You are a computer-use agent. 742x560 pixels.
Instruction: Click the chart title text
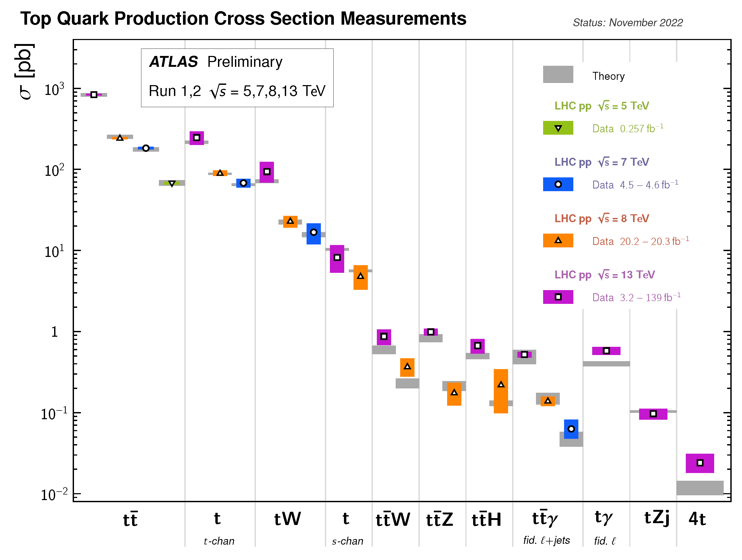click(x=243, y=19)
